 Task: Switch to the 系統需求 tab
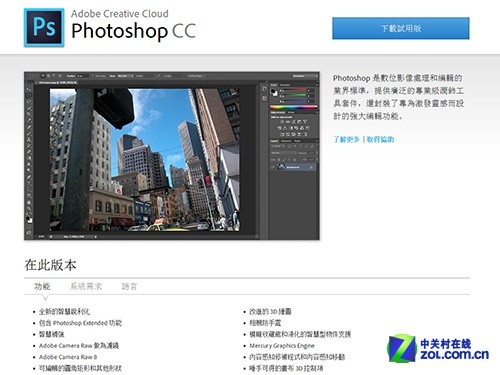86,286
